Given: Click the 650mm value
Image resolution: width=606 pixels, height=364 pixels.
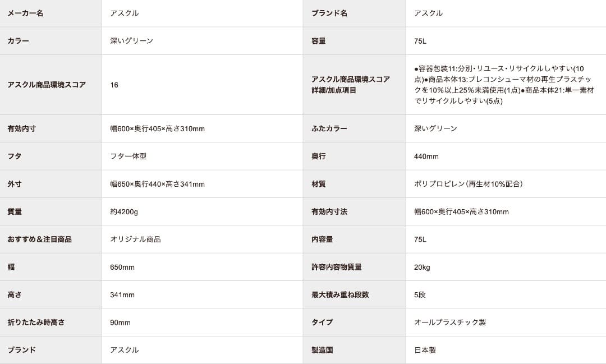Looking at the screenshot, I should coord(122,267).
